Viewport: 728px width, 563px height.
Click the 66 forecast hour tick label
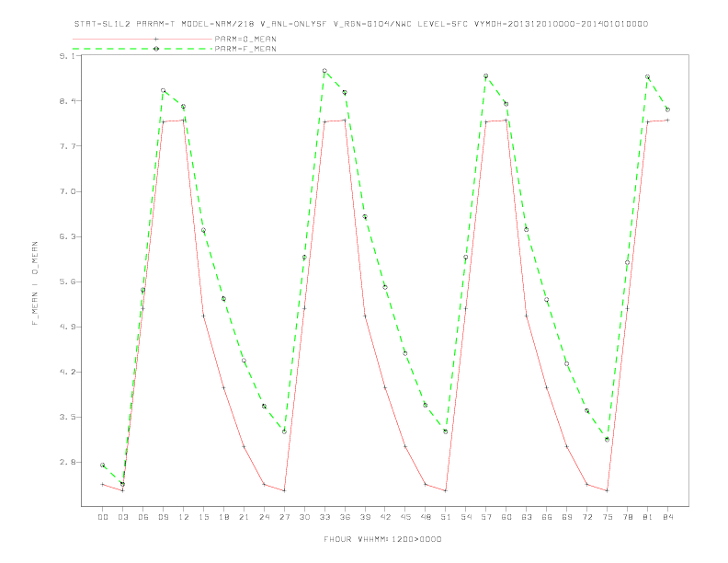click(547, 517)
